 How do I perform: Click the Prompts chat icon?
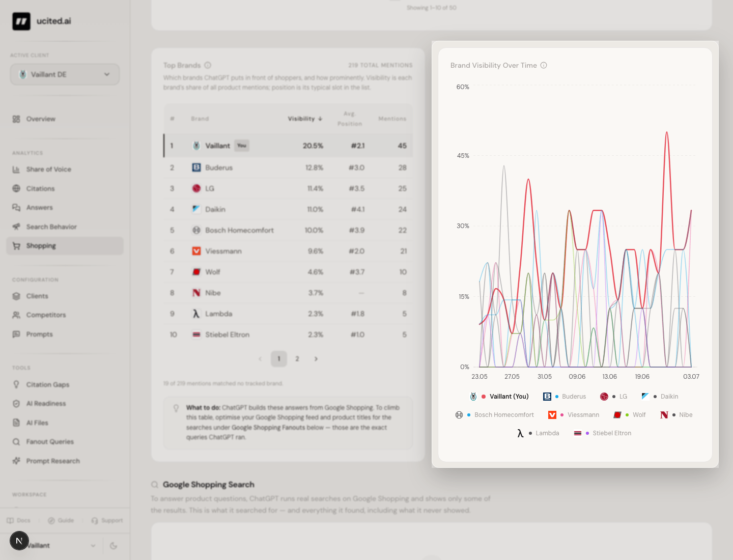click(16, 334)
